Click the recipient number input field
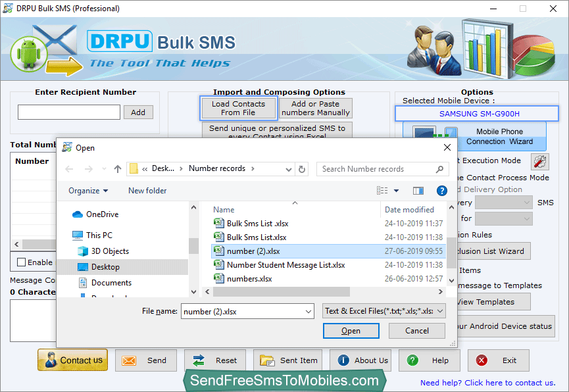 click(69, 112)
